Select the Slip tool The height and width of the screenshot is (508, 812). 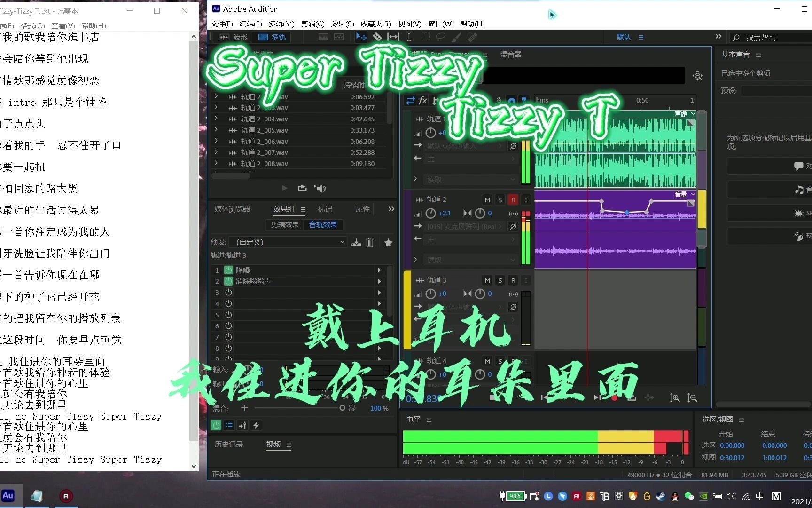[x=393, y=37]
